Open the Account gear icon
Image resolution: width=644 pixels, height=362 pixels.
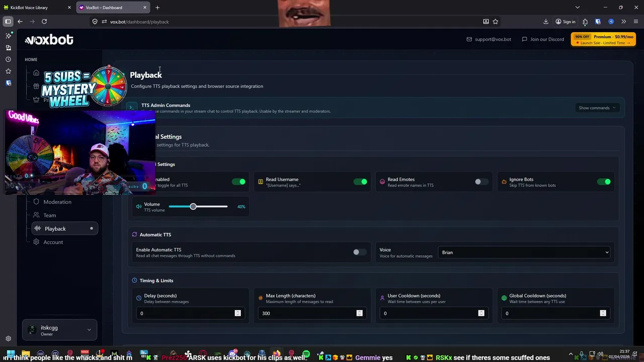[x=36, y=242]
